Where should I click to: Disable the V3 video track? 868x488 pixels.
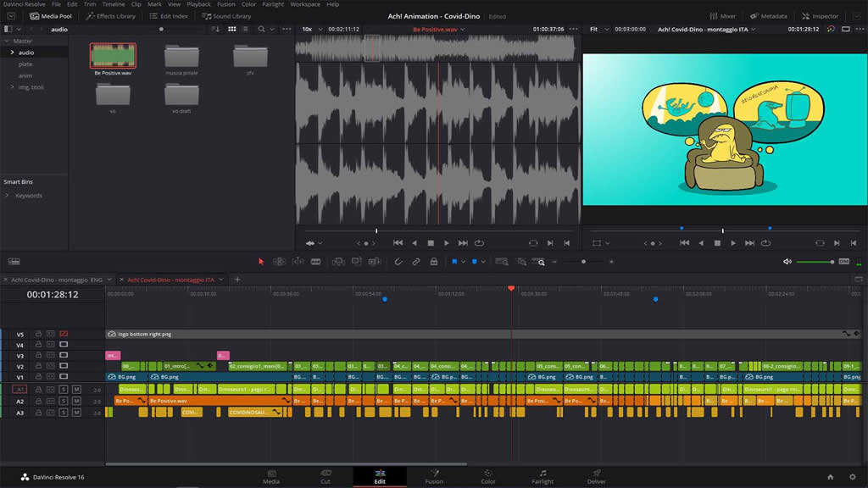point(64,355)
